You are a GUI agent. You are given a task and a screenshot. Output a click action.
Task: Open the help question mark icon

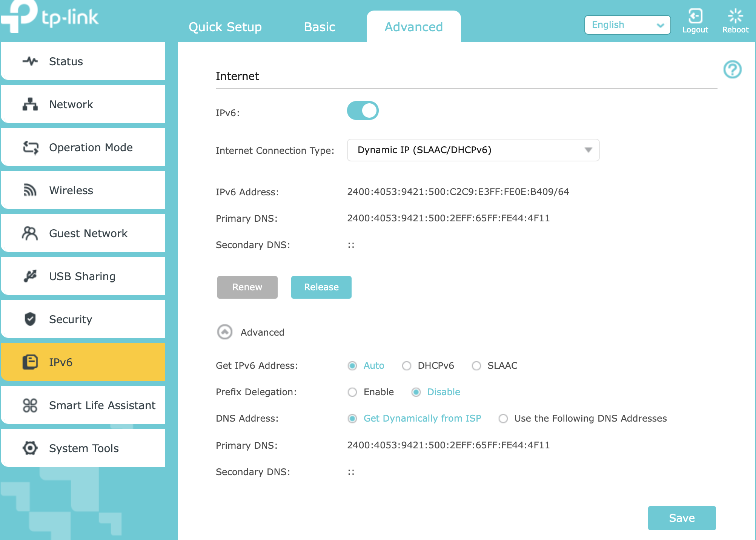click(732, 70)
